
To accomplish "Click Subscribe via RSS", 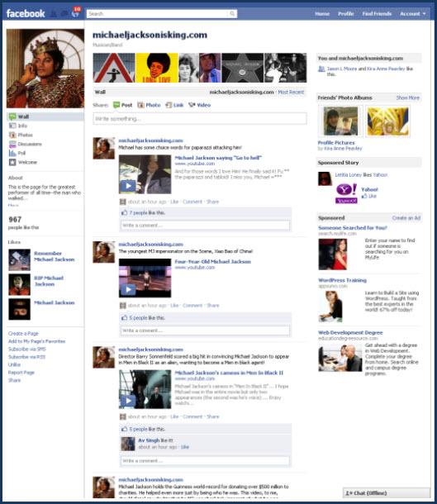I will point(26,357).
